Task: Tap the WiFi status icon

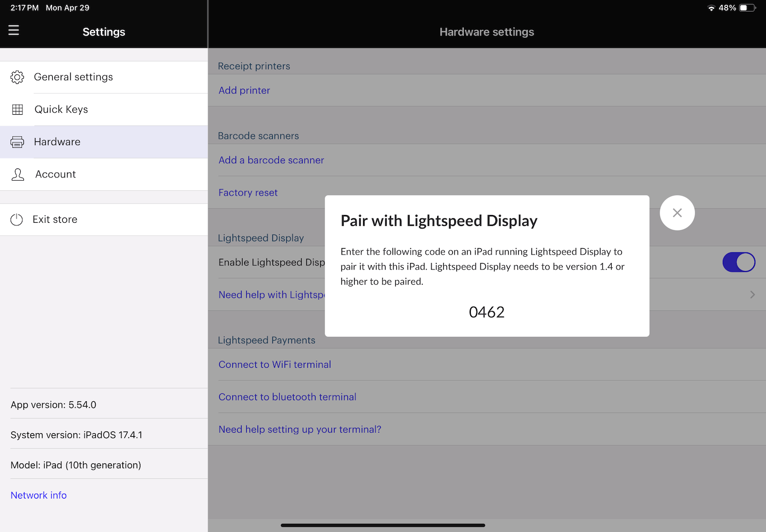Action: point(711,8)
